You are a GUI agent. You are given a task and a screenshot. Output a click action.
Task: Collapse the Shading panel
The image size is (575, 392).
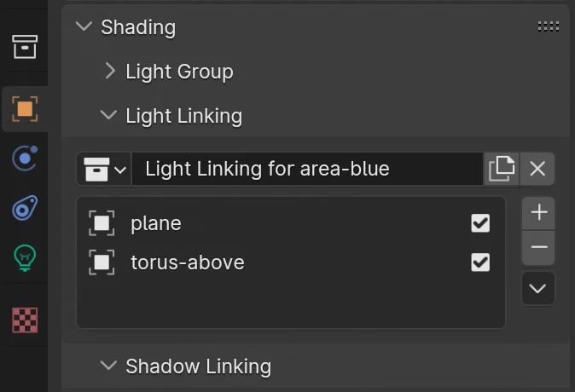pos(84,26)
